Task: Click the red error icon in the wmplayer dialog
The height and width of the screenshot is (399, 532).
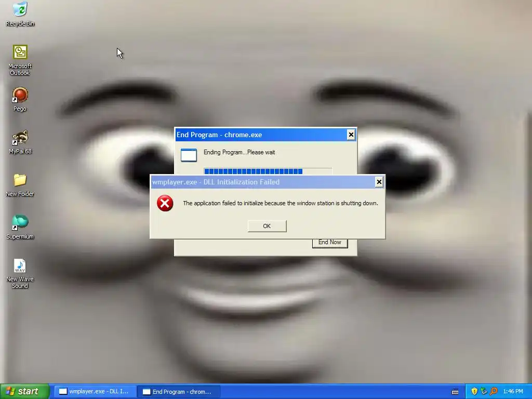Action: pyautogui.click(x=165, y=203)
